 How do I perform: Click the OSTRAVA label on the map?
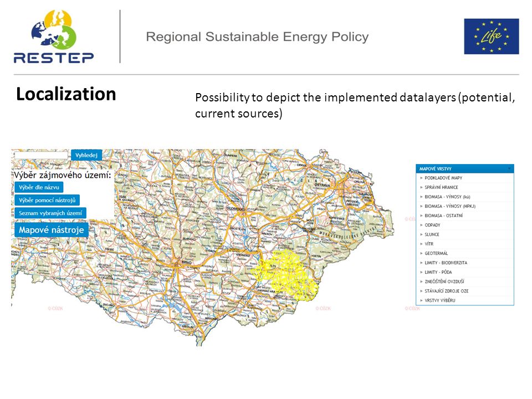tap(322, 185)
